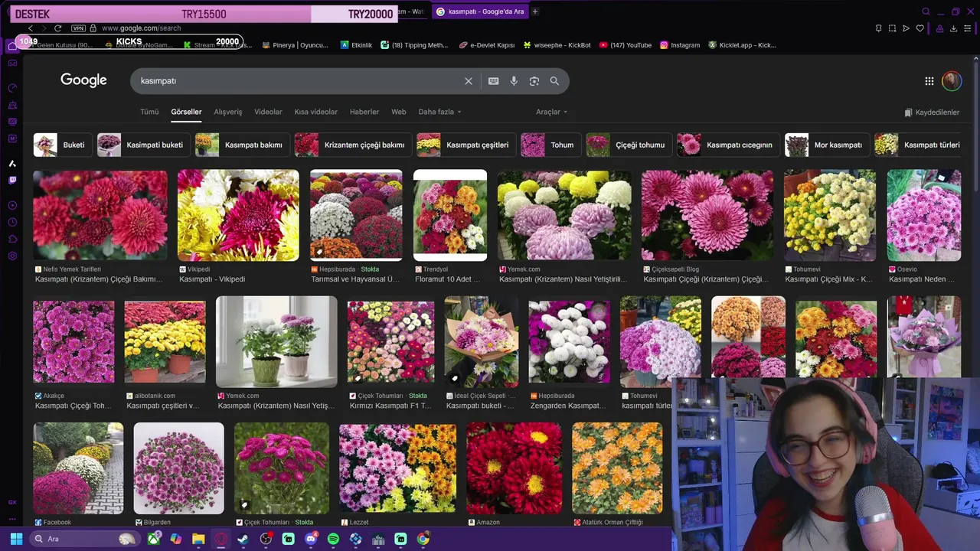Open the pinboard pin icon in browser toolbar
The image size is (980, 551).
click(x=878, y=28)
